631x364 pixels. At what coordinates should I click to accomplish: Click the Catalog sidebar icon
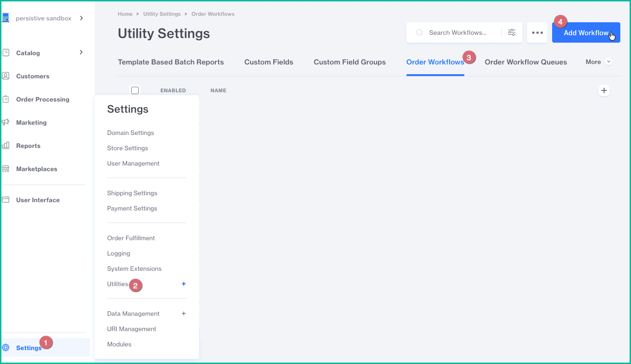(6, 52)
